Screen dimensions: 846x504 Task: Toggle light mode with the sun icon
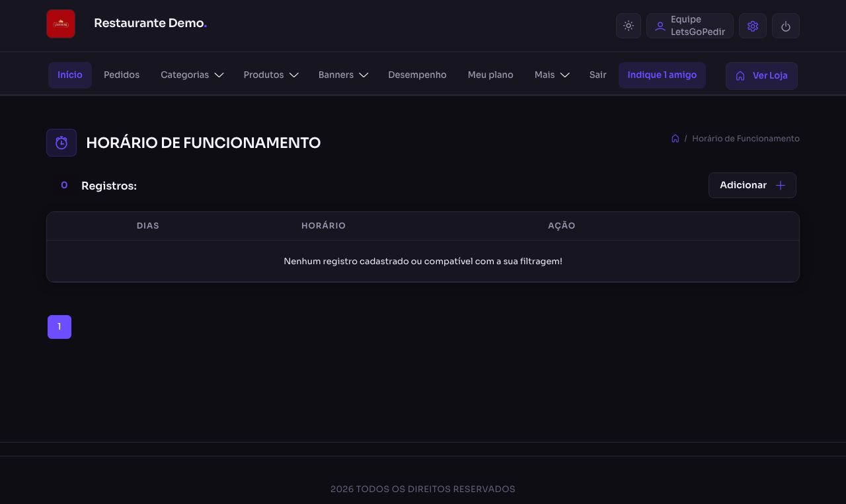point(629,26)
